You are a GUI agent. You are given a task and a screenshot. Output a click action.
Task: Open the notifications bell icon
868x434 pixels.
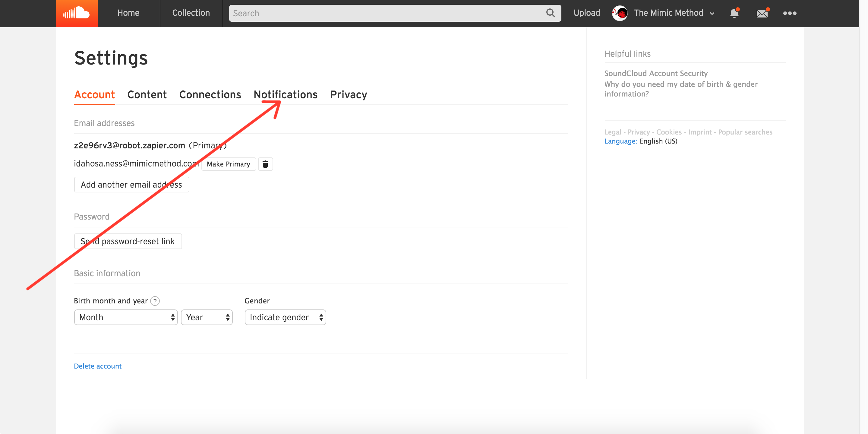click(734, 13)
